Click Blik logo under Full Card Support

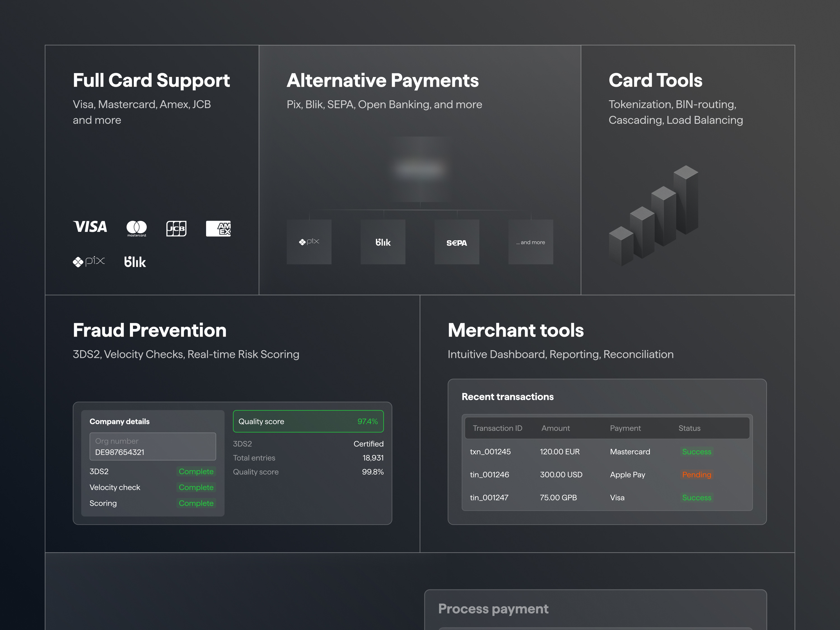[135, 262]
